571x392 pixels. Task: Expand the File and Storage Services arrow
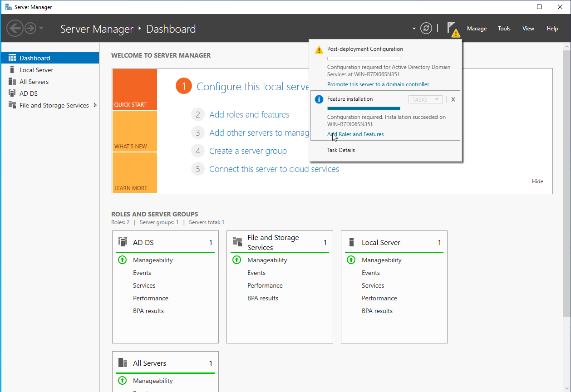click(95, 105)
